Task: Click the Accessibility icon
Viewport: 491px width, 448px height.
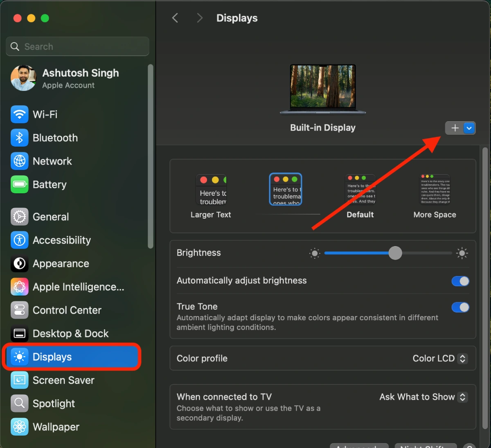Action: 20,240
